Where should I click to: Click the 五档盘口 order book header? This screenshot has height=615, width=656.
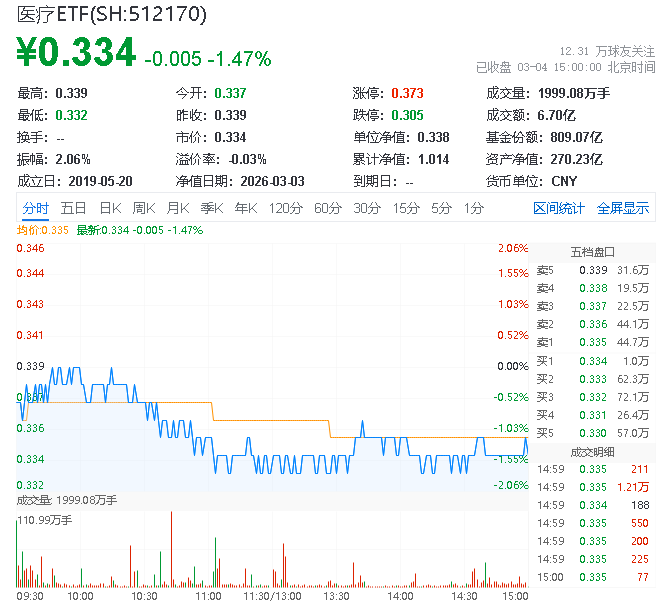(x=592, y=251)
